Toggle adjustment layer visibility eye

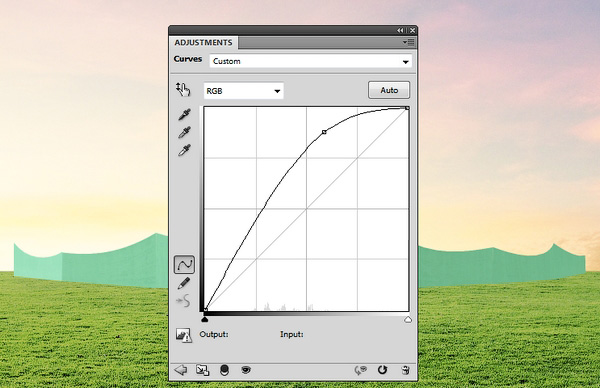(246, 370)
